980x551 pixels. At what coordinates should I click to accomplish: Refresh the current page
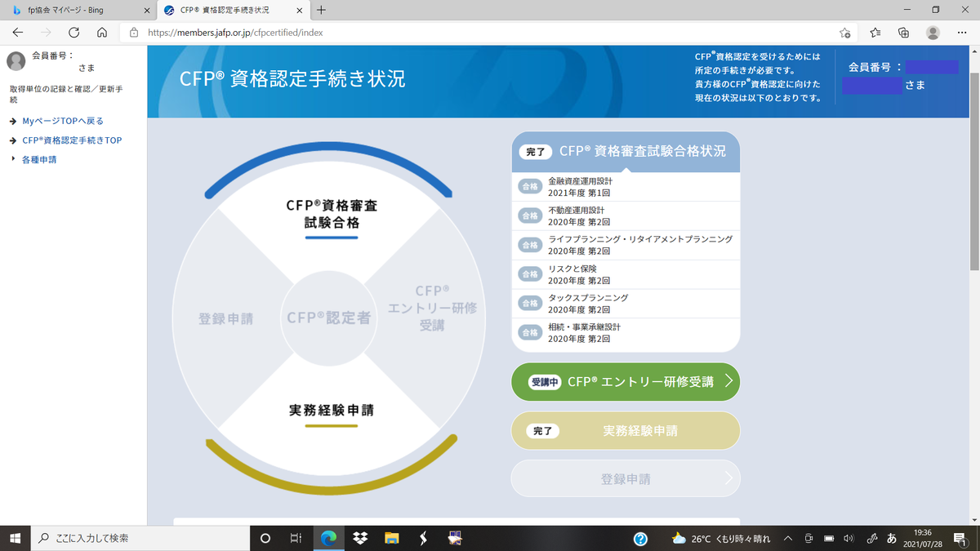point(73,33)
